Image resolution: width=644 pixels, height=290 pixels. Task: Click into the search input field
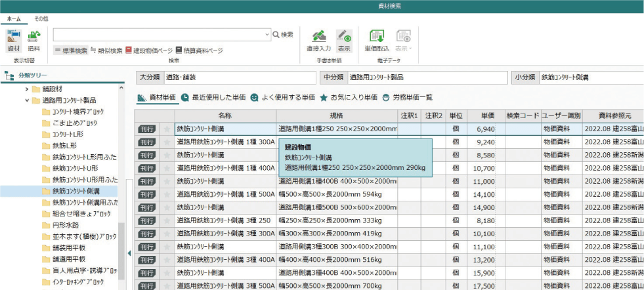158,35
